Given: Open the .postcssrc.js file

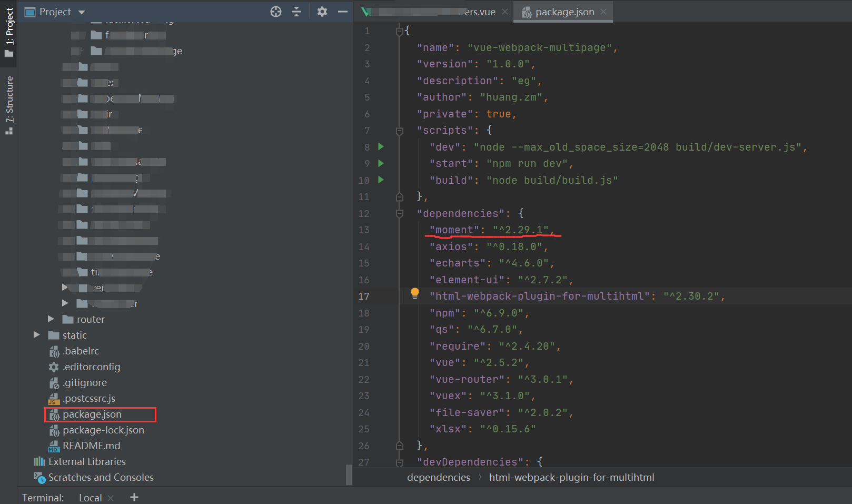Looking at the screenshot, I should point(89,398).
